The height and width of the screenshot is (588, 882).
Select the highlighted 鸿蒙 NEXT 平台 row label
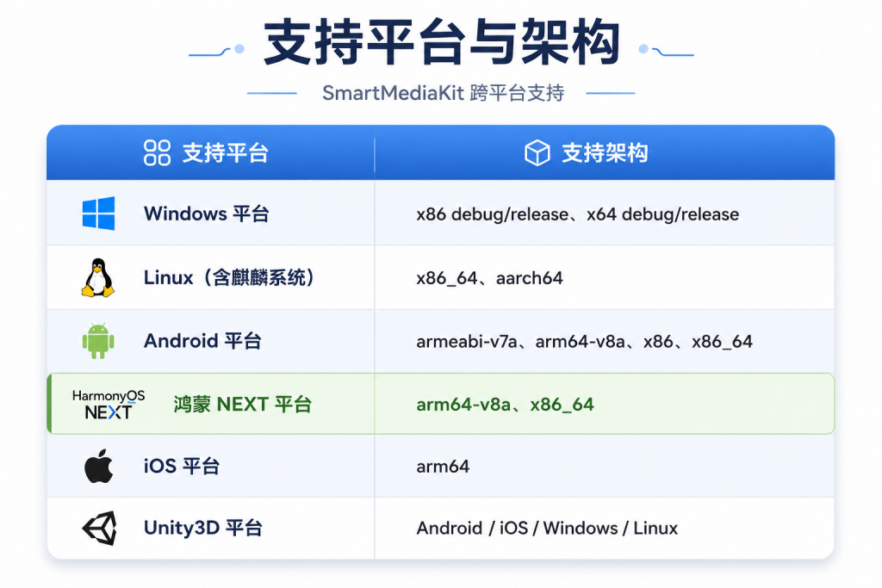coord(242,404)
